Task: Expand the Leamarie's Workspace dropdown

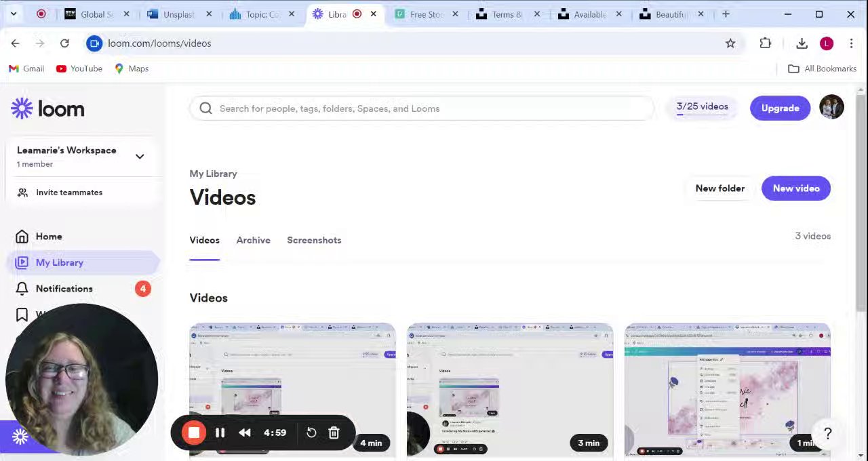Action: point(140,157)
